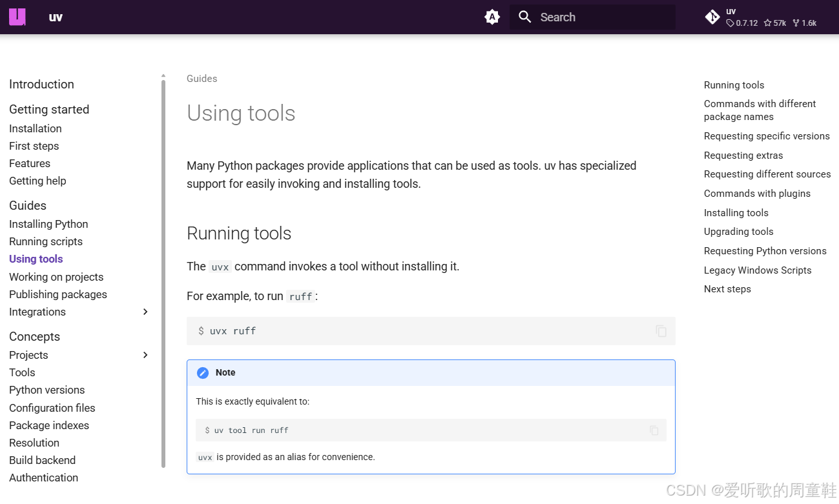Jump to Commands with plugins
This screenshot has width=839, height=504.
[x=757, y=194]
